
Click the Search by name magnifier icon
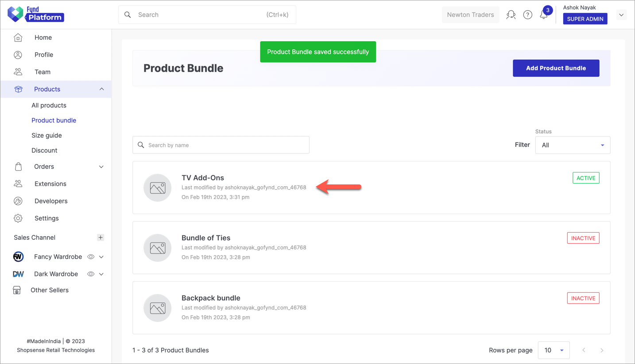coord(141,145)
